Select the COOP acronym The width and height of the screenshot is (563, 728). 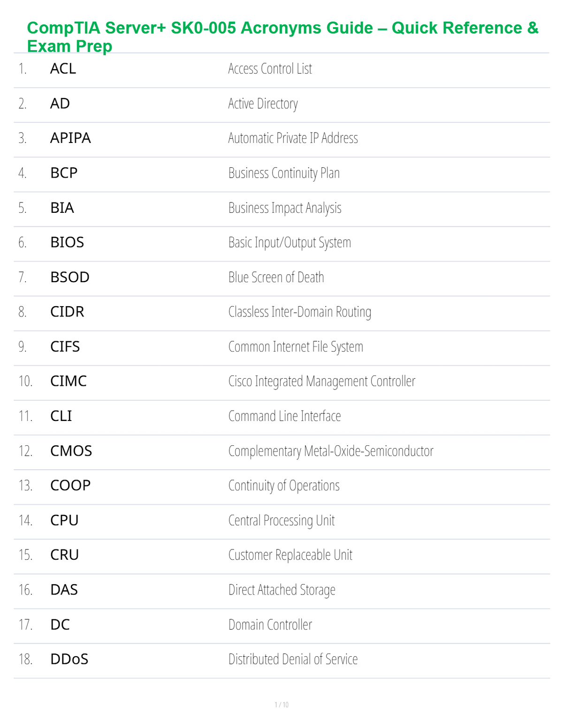[70, 486]
